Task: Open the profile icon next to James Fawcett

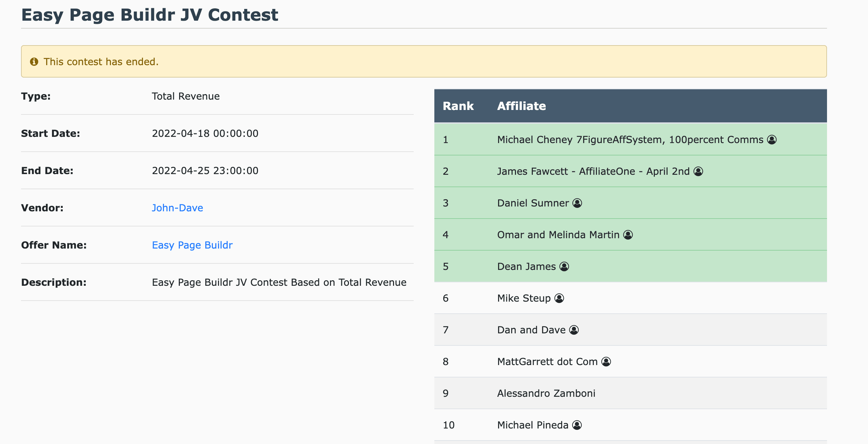Action: tap(698, 171)
